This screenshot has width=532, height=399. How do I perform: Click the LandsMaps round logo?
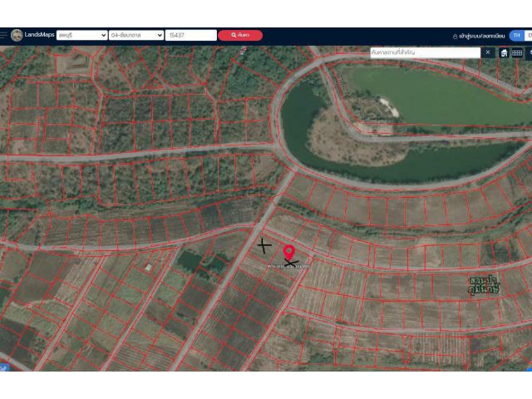(x=17, y=35)
